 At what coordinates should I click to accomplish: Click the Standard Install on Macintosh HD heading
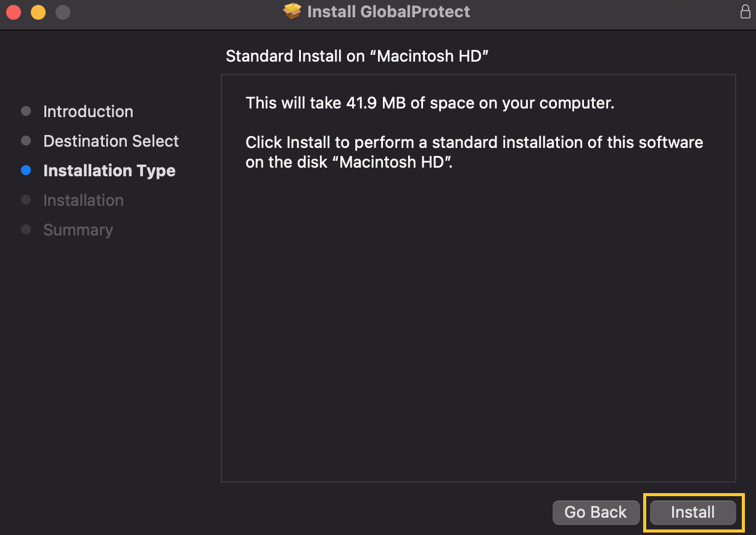point(357,56)
